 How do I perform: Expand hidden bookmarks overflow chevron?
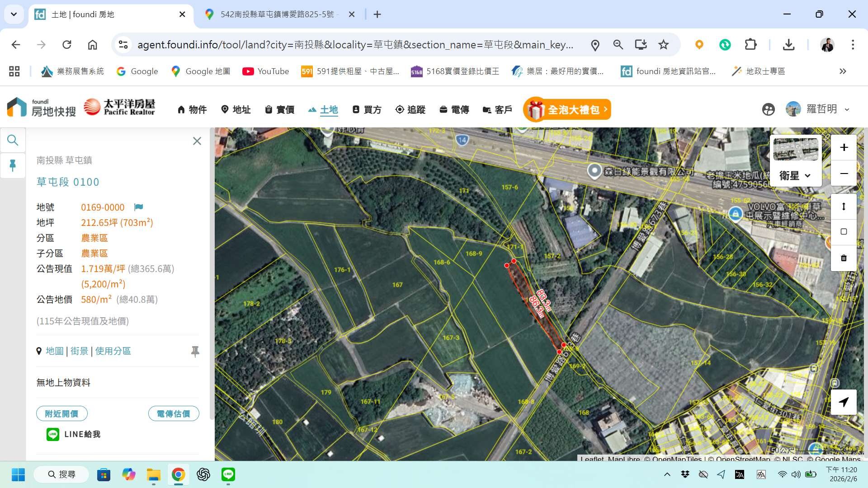click(x=843, y=71)
